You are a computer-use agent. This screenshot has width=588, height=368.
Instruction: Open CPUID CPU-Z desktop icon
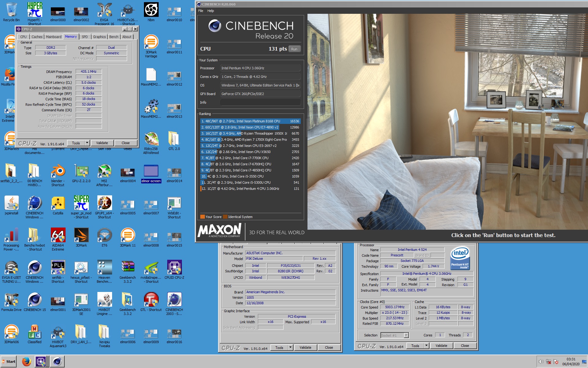[174, 270]
